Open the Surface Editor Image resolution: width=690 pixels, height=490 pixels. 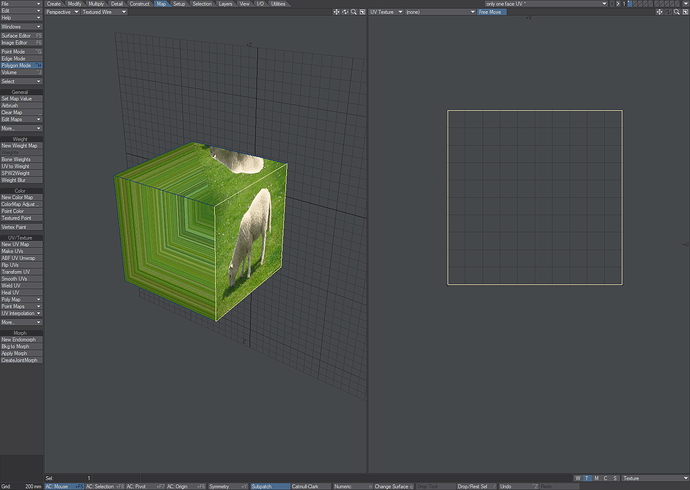click(21, 36)
